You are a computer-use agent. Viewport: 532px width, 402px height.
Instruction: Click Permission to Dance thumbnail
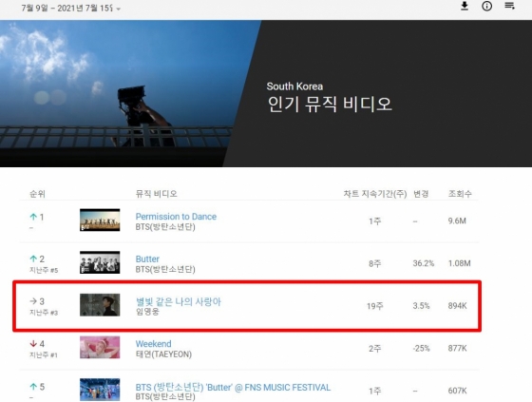(x=100, y=220)
